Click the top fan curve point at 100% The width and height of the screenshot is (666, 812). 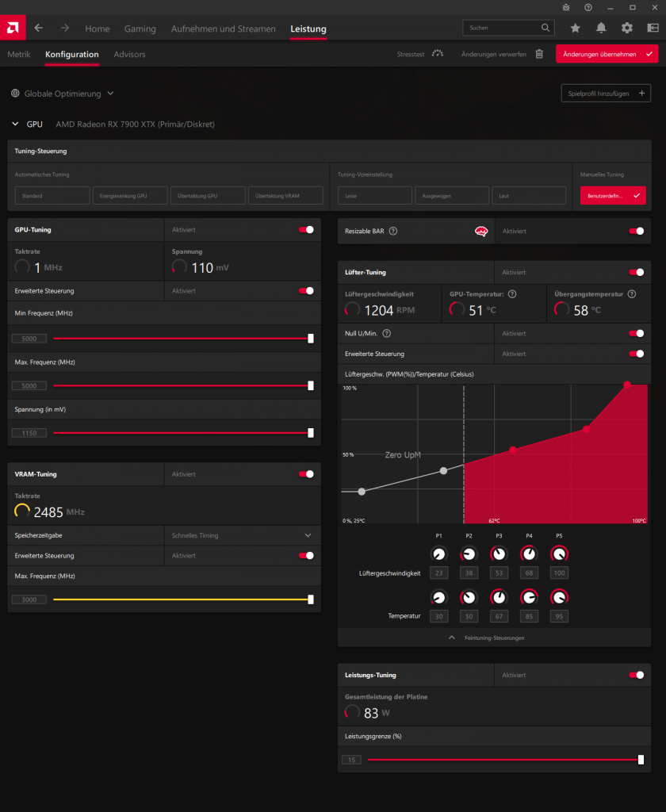click(x=627, y=385)
